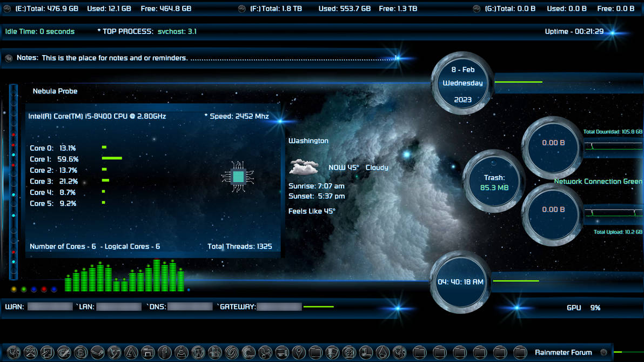Open Facebook from the dock
Screen dimensions: 644x362
(163, 353)
